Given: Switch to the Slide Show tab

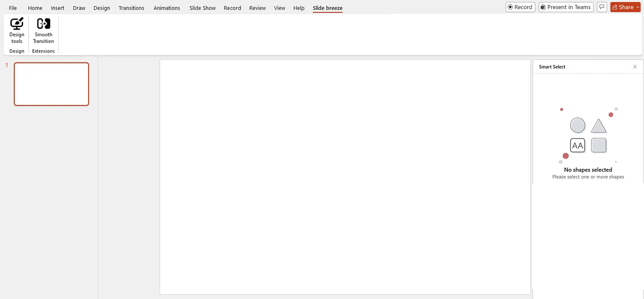Looking at the screenshot, I should [x=202, y=8].
